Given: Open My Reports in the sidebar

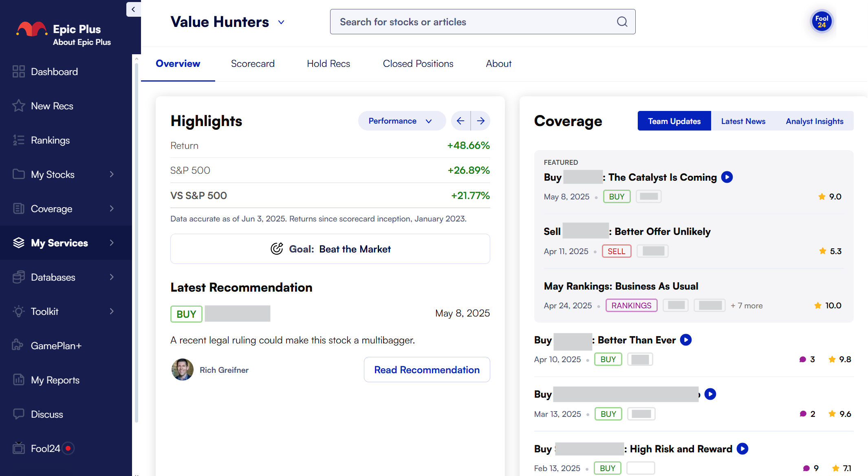Looking at the screenshot, I should pos(55,380).
